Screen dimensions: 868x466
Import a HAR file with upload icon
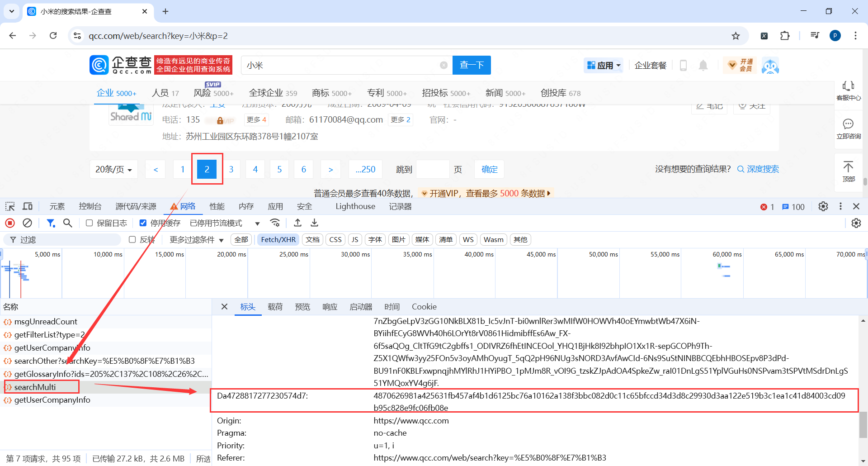(x=297, y=223)
